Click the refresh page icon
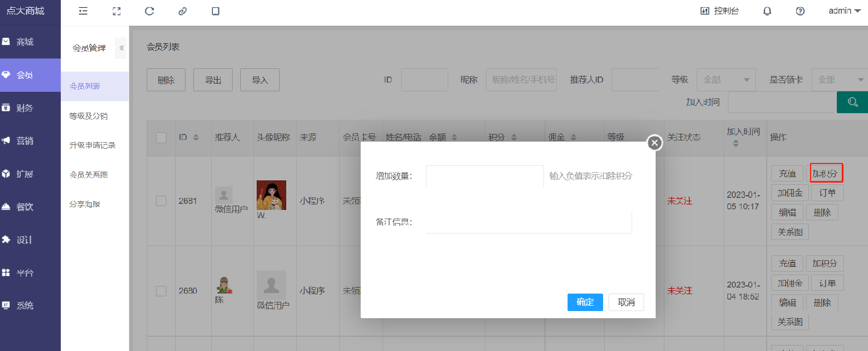The height and width of the screenshot is (351, 868). [149, 11]
